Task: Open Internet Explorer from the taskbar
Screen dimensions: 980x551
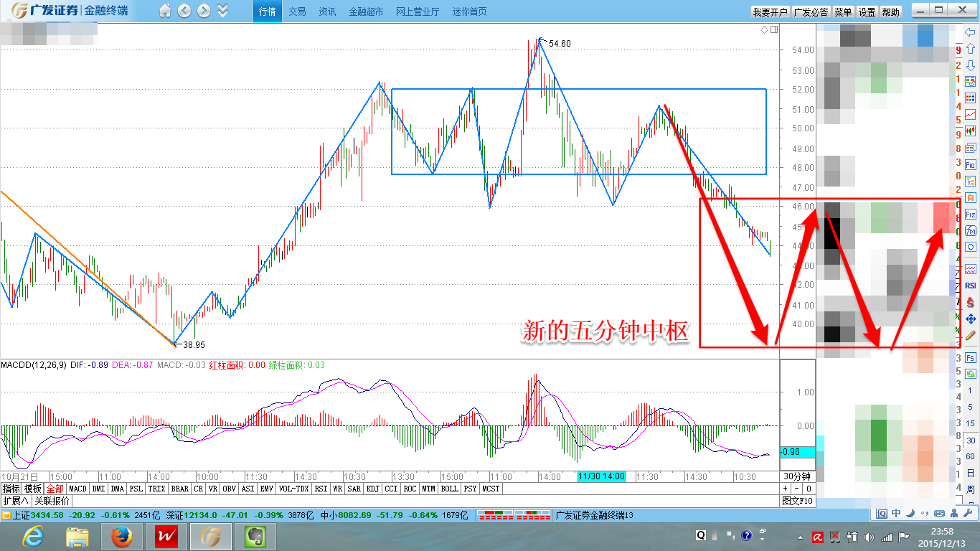Action: (x=33, y=537)
